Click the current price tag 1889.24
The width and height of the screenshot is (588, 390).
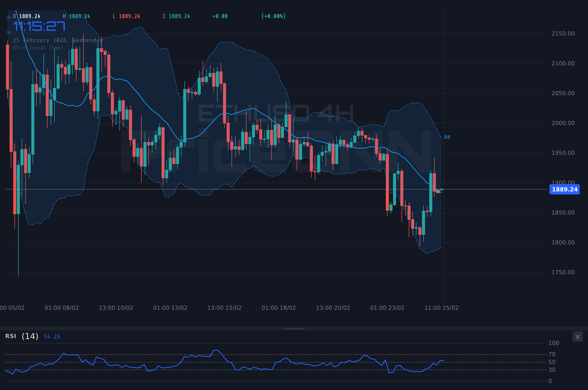[x=565, y=190]
